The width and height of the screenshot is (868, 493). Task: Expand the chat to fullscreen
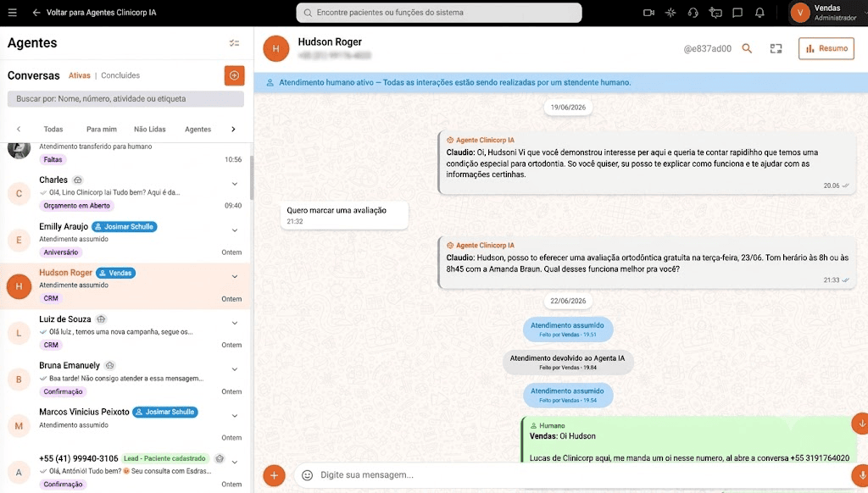click(776, 48)
